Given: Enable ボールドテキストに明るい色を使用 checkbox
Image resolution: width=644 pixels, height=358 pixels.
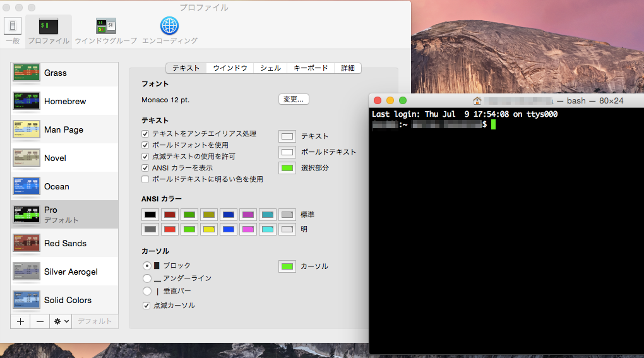Looking at the screenshot, I should click(x=145, y=179).
